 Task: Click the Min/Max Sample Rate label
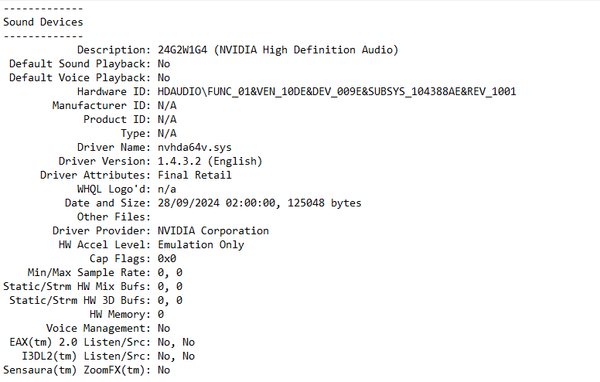(89, 273)
